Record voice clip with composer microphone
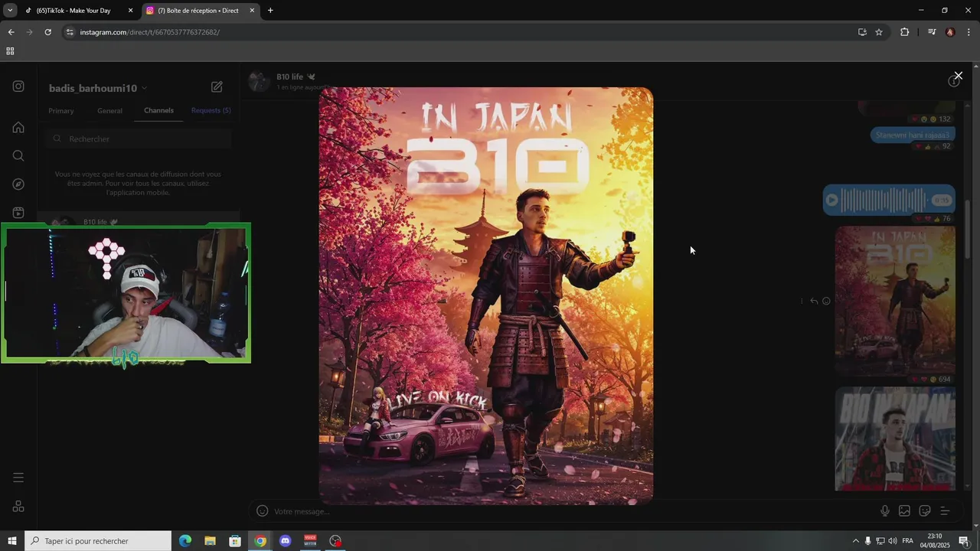 click(x=885, y=511)
